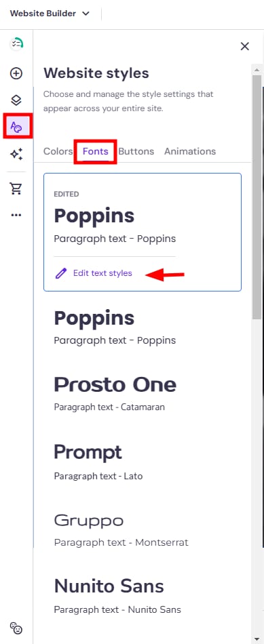Click the pencil icon beside Edit text styles

pyautogui.click(x=61, y=273)
